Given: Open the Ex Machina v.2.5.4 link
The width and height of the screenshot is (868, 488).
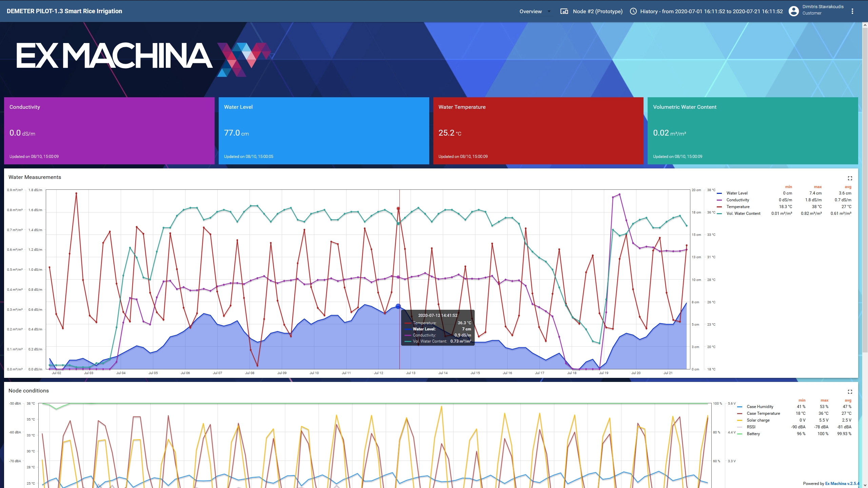Looking at the screenshot, I should pyautogui.click(x=842, y=484).
